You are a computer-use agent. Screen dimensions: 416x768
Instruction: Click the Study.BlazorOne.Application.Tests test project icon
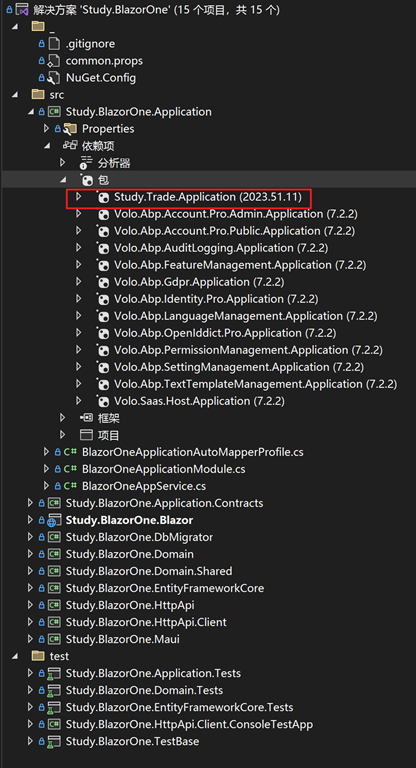point(54,673)
